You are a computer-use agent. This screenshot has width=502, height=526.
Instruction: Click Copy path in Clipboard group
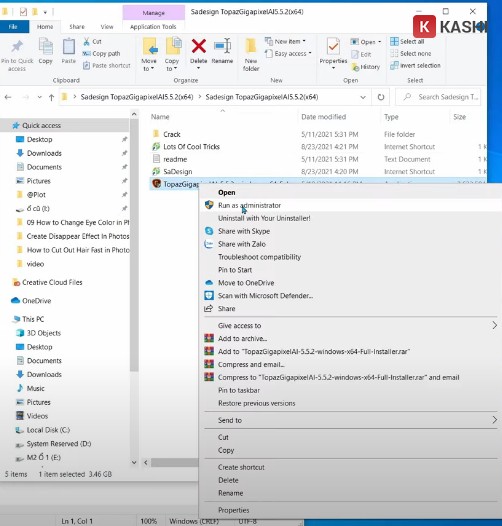[102, 54]
